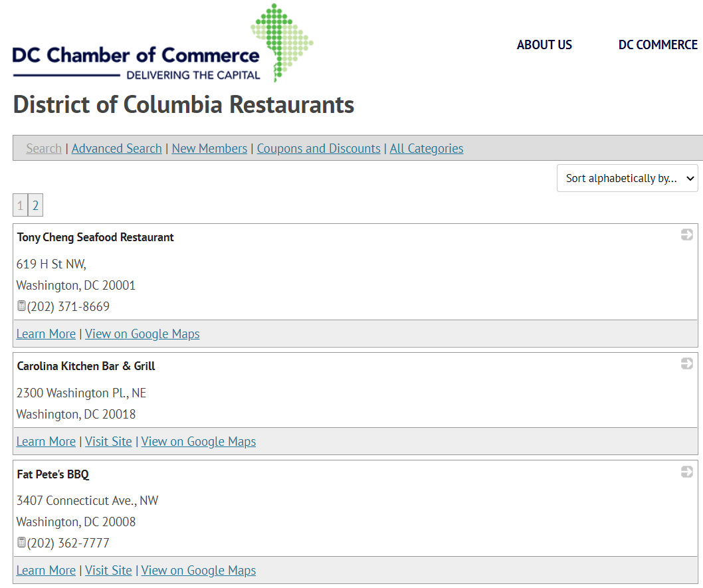
Task: View Fat Pete's BBQ on Google Maps
Action: tap(199, 570)
